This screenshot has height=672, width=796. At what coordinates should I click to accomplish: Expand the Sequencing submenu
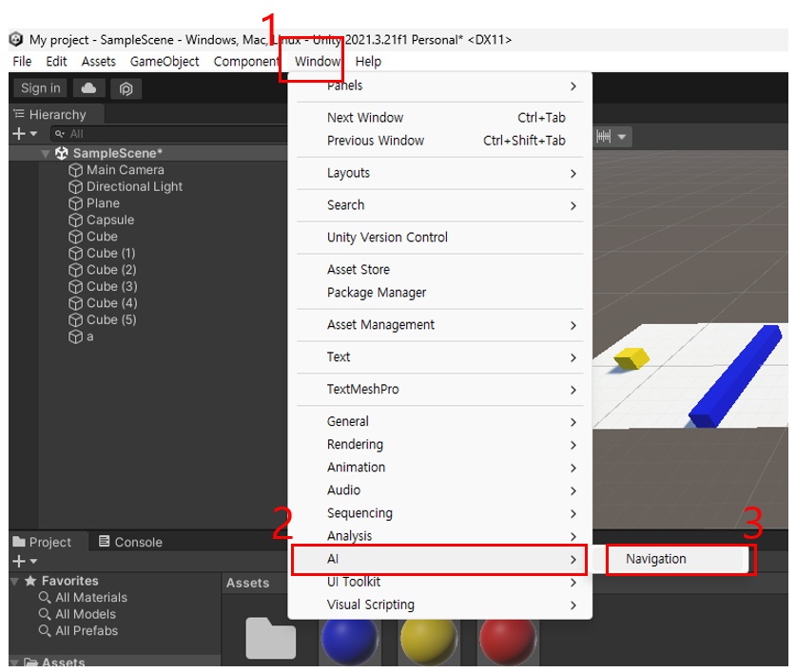point(439,513)
